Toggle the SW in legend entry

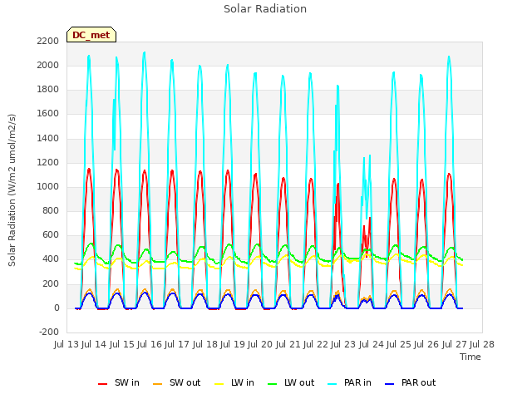(118, 383)
